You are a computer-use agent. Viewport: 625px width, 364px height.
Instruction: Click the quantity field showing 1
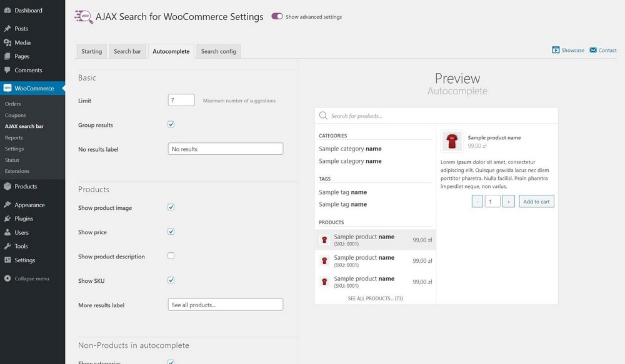coord(492,201)
